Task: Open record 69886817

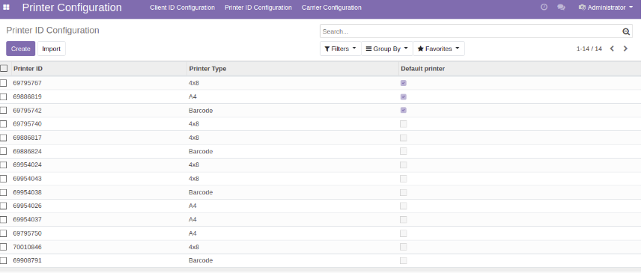Action: [x=27, y=138]
